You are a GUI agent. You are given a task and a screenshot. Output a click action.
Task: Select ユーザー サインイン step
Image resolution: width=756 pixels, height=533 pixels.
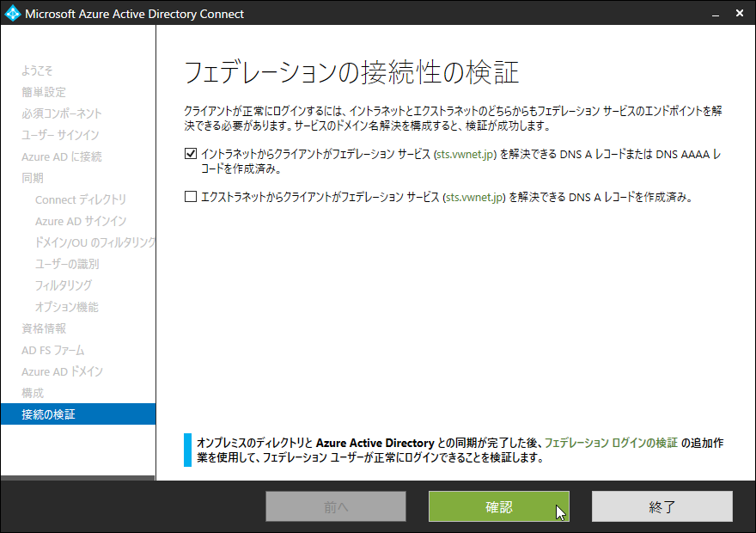pyautogui.click(x=60, y=135)
